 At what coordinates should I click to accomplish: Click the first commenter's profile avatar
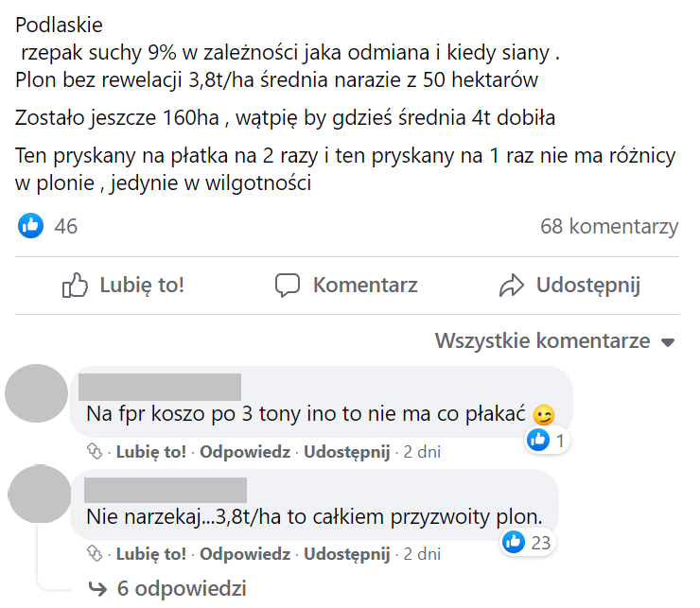pyautogui.click(x=37, y=393)
